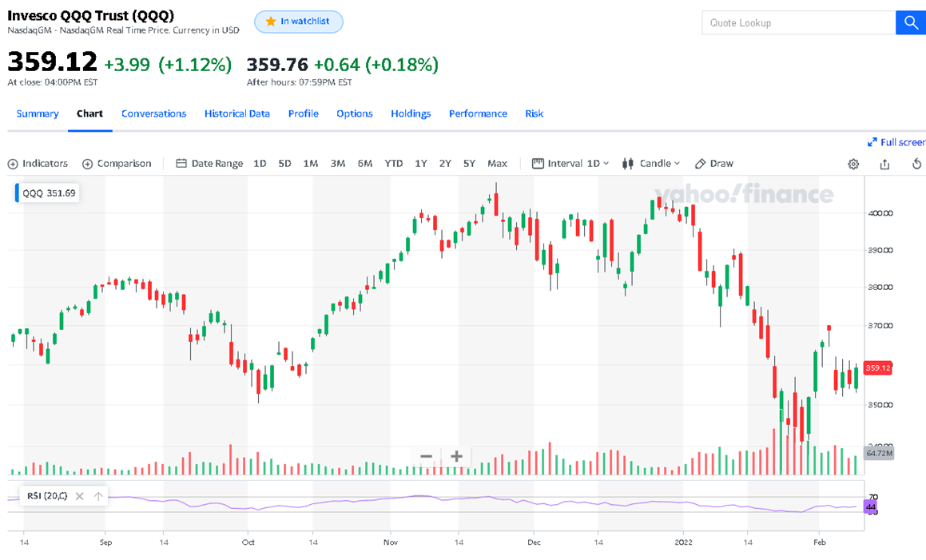The height and width of the screenshot is (560, 926).
Task: Set chart range to 5Y
Action: (469, 164)
